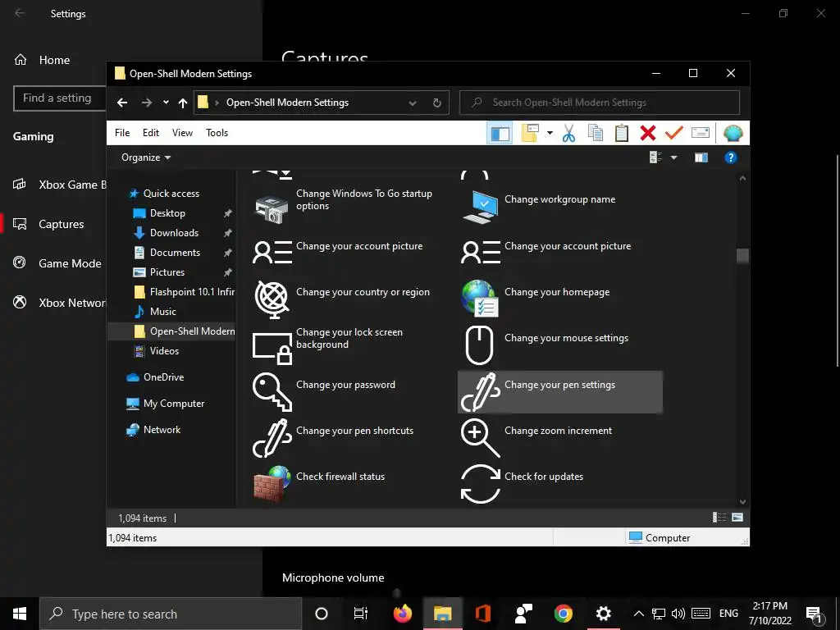Viewport: 840px width, 630px height.
Task: Select Check for updates item
Action: click(559, 484)
